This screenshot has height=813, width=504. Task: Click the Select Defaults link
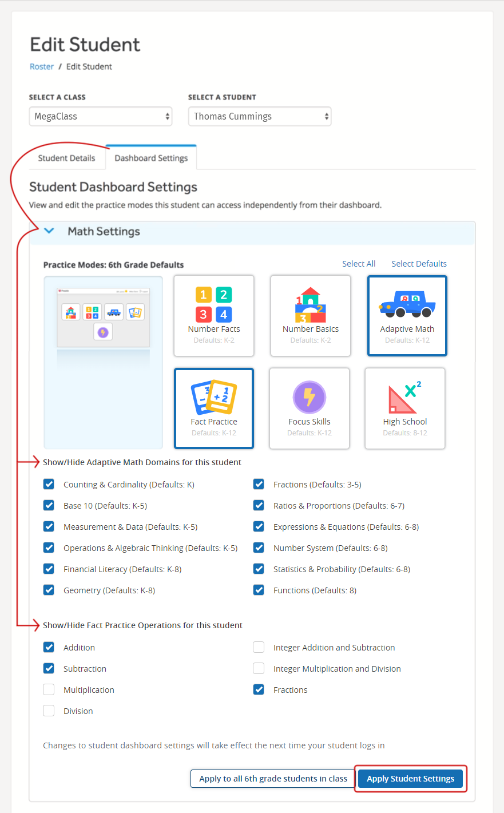point(419,264)
